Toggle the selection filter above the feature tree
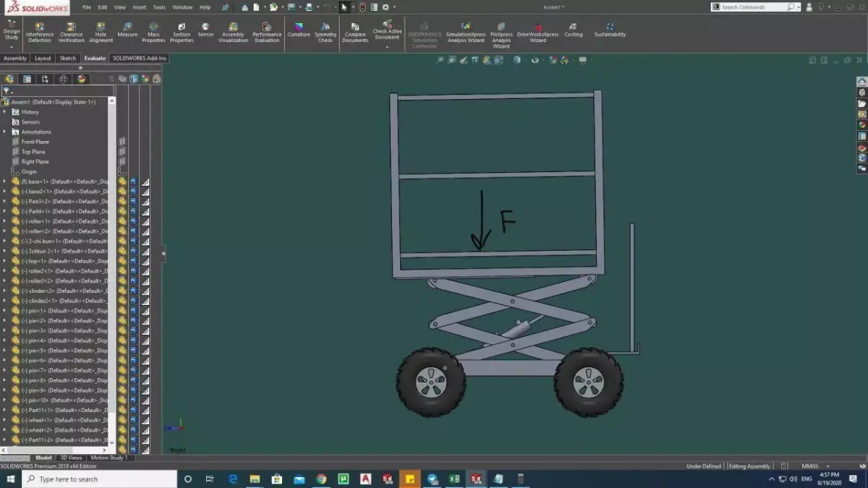 6,91
